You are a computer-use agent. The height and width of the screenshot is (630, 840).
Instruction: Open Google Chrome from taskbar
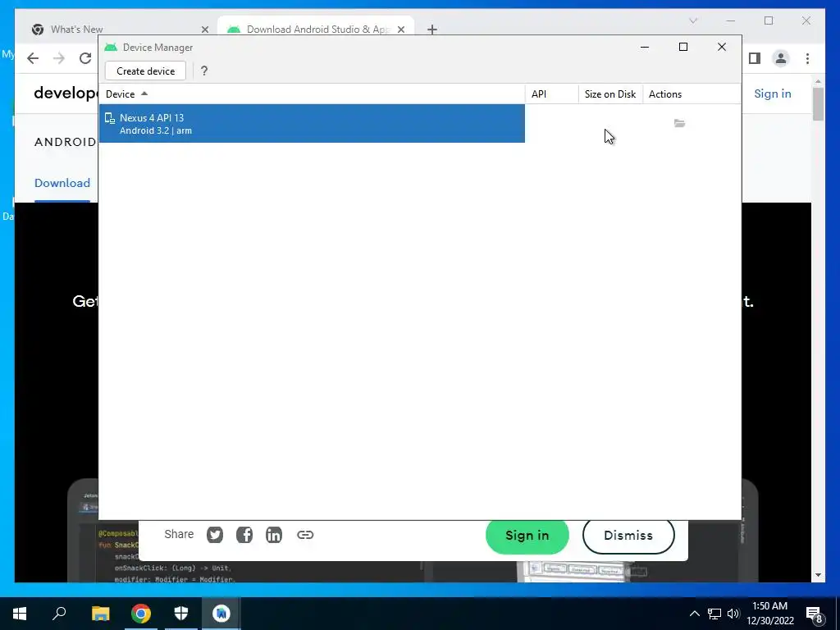(x=141, y=614)
